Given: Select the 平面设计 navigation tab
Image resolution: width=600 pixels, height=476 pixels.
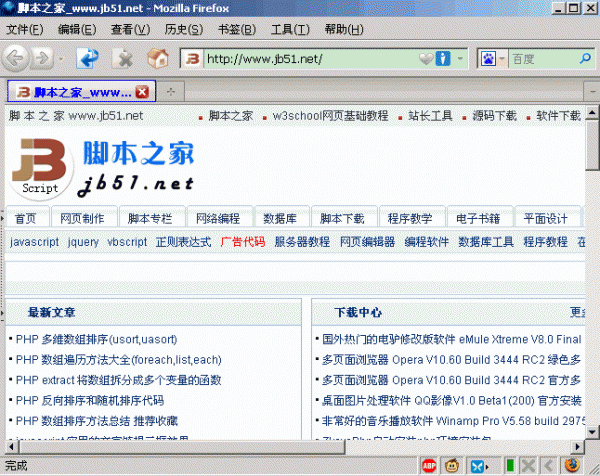Looking at the screenshot, I should [546, 218].
